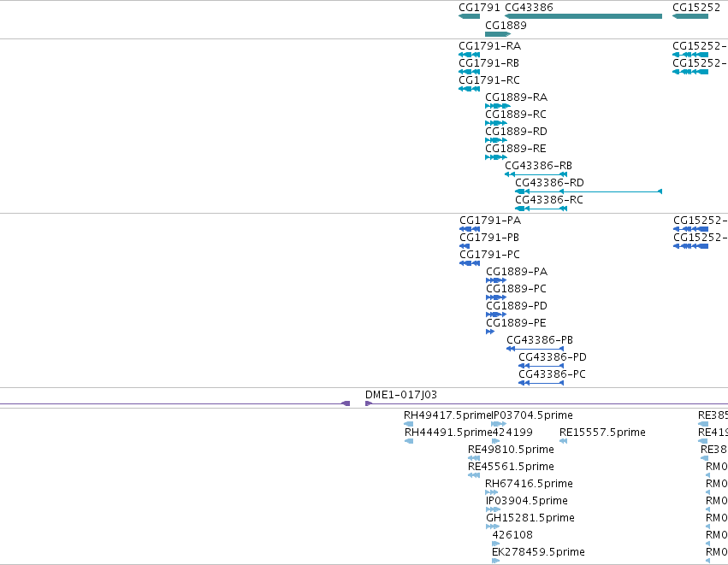The height and width of the screenshot is (565, 728).
Task: Select EST GH15281.5prime label
Action: tap(530, 518)
